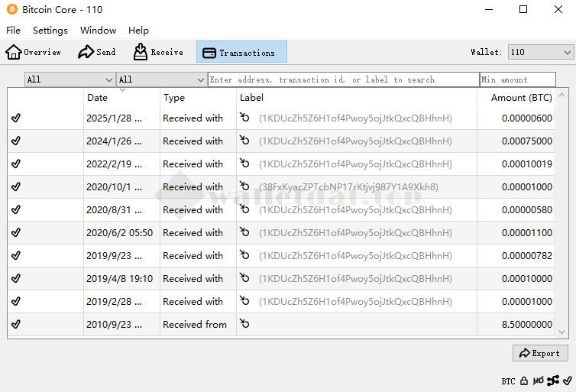Click the HD wallet status icon

coord(539,381)
